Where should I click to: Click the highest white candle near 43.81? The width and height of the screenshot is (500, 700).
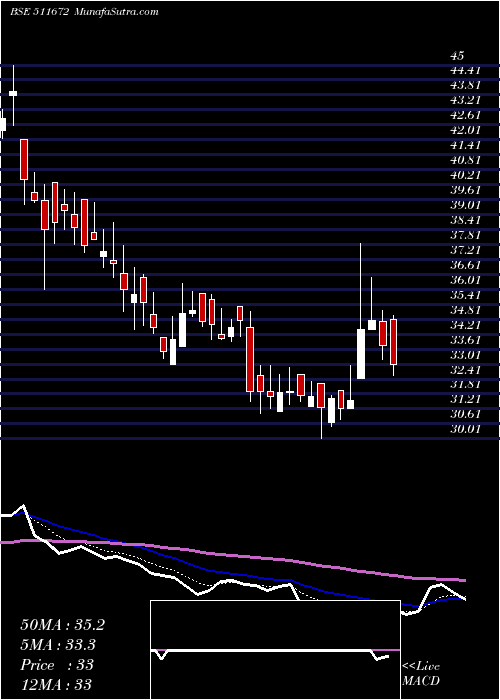coord(13,93)
